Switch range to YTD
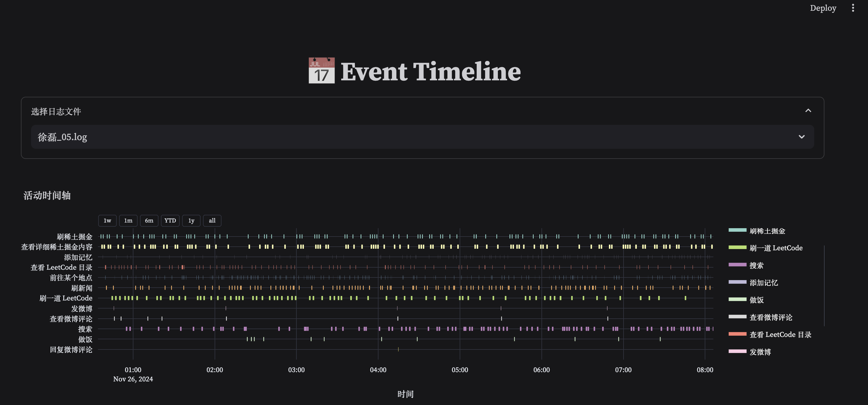 170,220
